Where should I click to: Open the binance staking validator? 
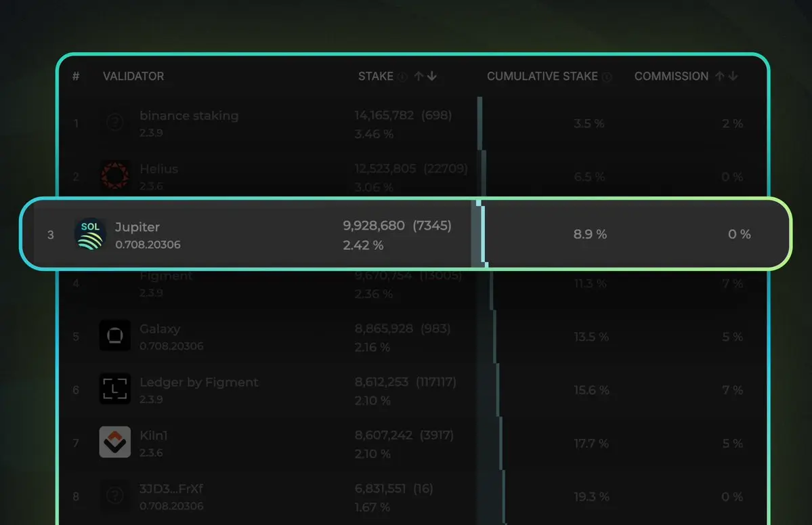tap(189, 115)
